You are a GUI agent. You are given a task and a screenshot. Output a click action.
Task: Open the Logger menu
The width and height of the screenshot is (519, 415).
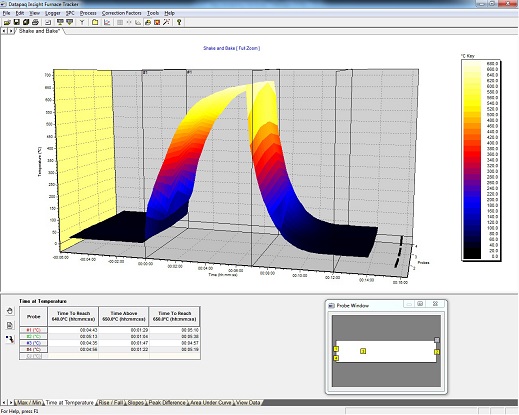click(53, 13)
